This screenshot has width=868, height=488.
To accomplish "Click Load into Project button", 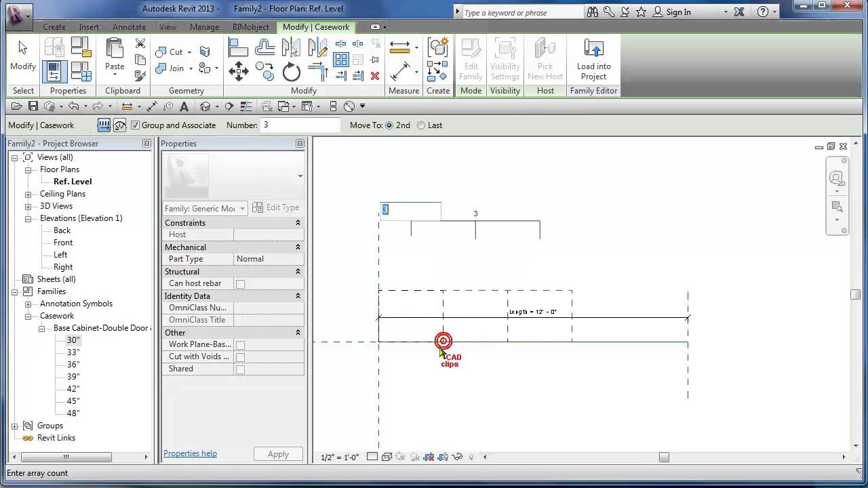I will [x=593, y=60].
